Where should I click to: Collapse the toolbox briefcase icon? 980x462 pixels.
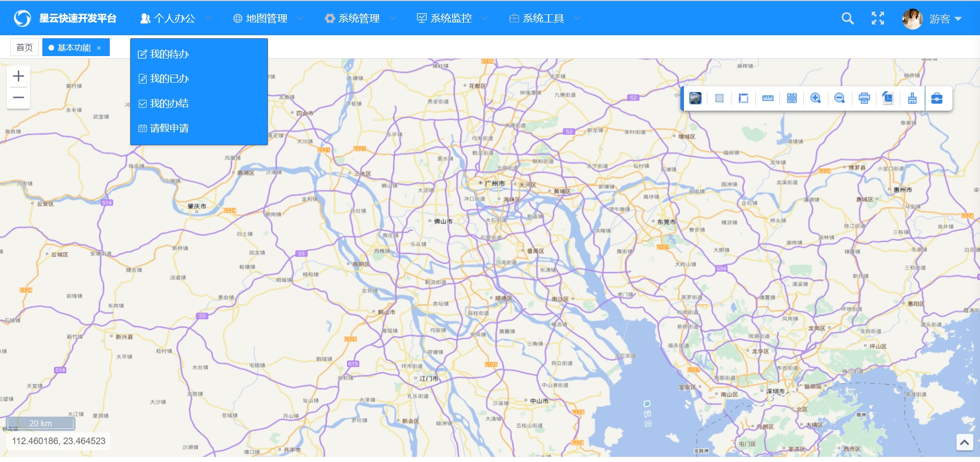click(937, 98)
